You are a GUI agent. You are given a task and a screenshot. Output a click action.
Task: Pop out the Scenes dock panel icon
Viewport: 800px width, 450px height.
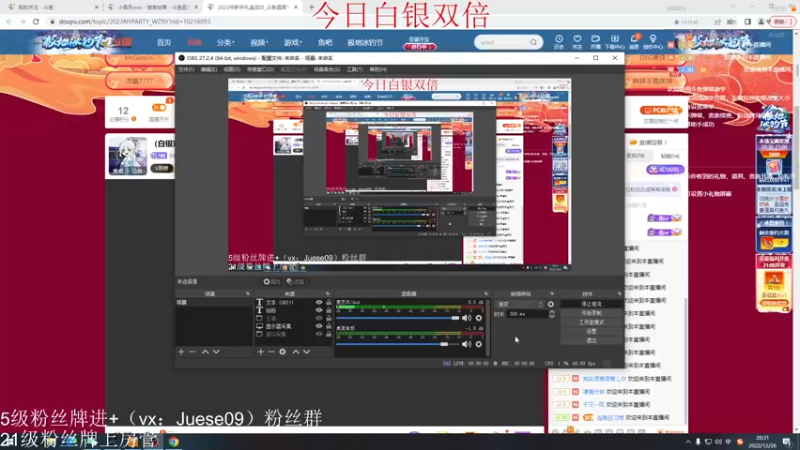[x=248, y=294]
